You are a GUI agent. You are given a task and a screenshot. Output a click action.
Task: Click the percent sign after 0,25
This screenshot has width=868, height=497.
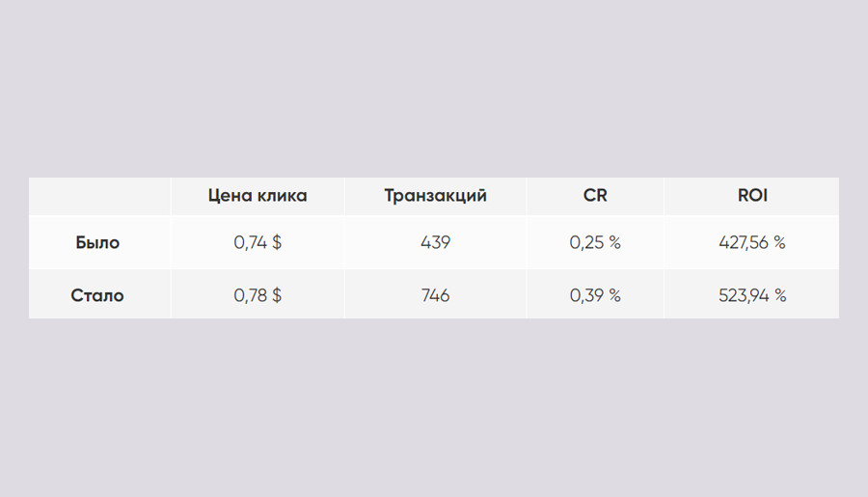tap(615, 242)
